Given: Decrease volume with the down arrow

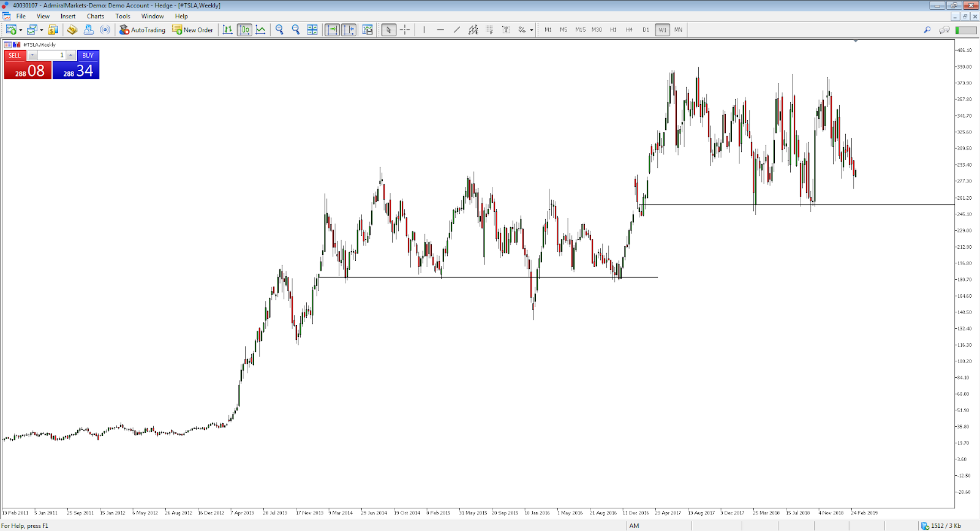Looking at the screenshot, I should [32, 55].
